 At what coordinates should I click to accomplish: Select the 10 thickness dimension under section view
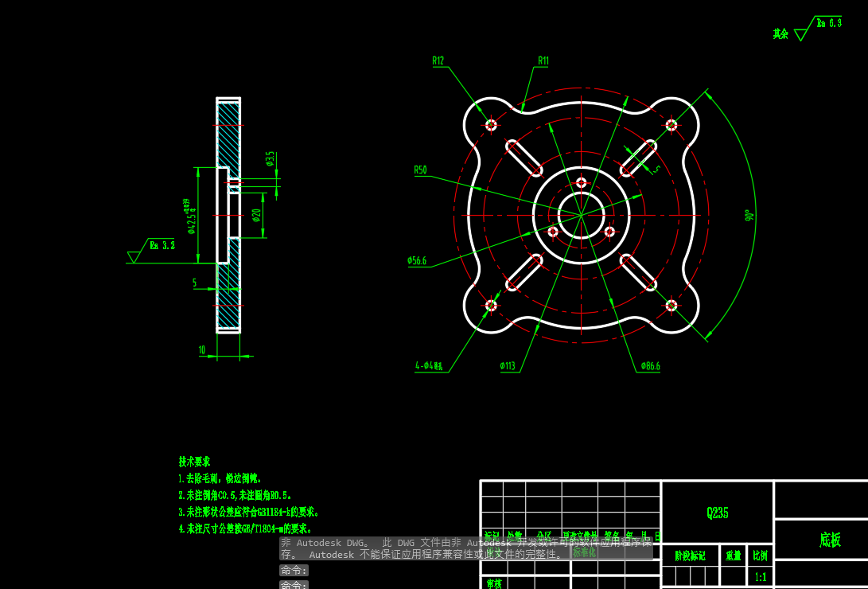[201, 350]
